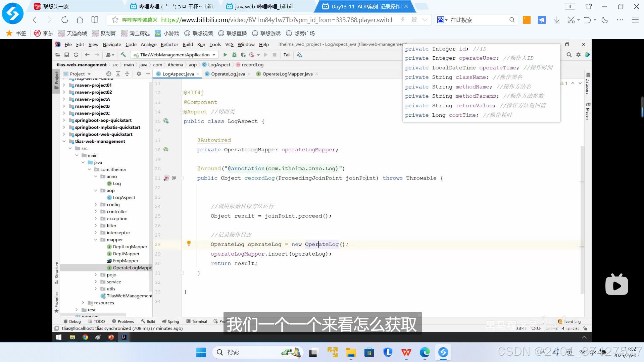
Task: Open the browser reading mode book icon
Action: 95,20
